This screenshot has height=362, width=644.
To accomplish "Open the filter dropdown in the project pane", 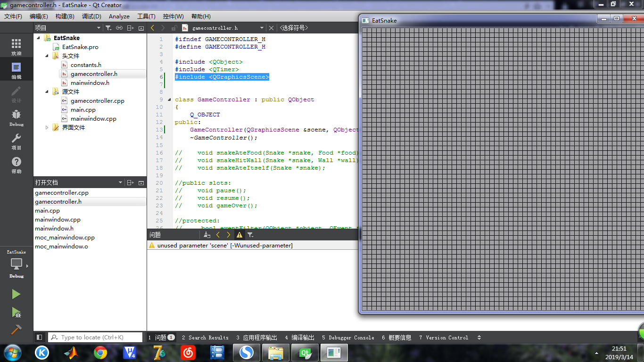I will pos(108,28).
